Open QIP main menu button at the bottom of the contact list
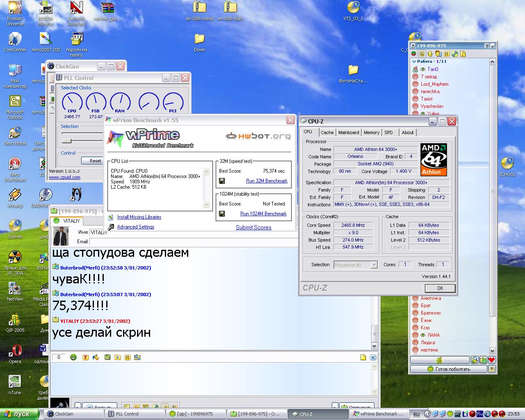525x420 pixels. 440,360
